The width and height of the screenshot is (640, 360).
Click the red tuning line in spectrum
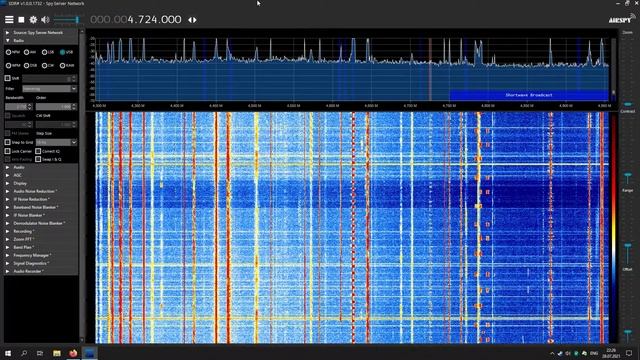[x=430, y=69]
